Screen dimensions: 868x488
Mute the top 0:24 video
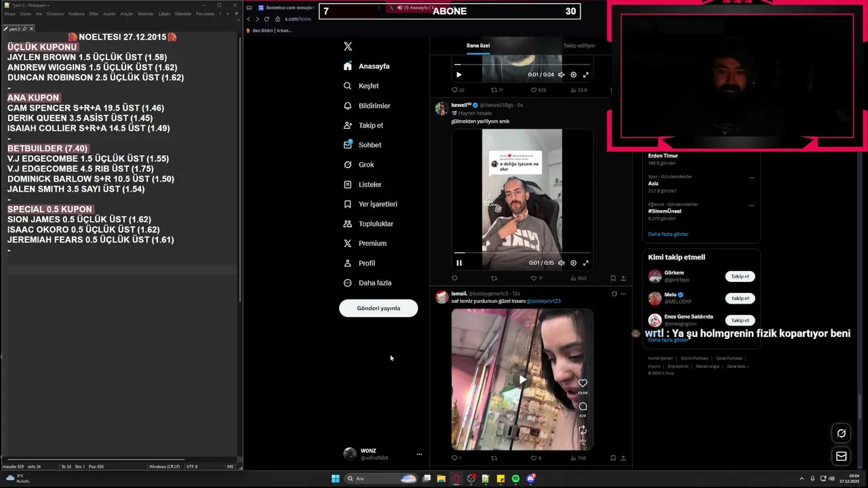[x=561, y=75]
